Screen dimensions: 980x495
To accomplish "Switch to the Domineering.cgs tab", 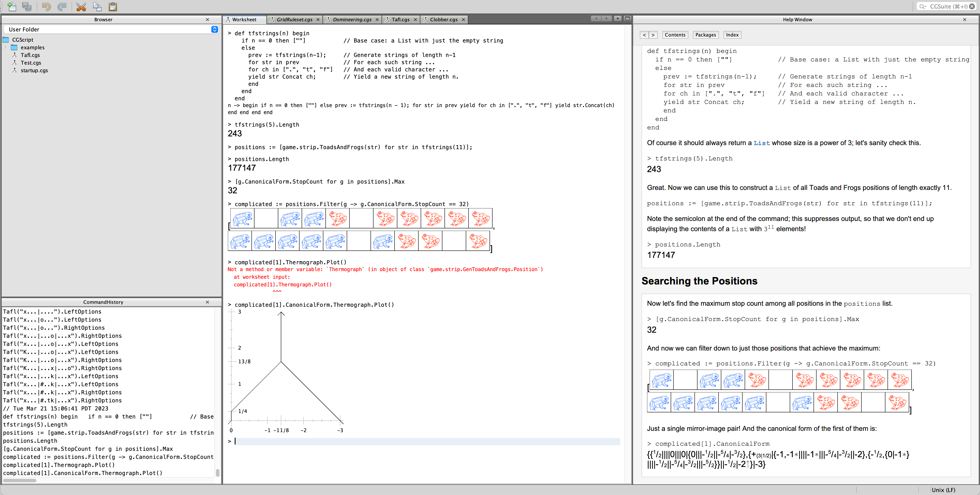I will tap(352, 19).
